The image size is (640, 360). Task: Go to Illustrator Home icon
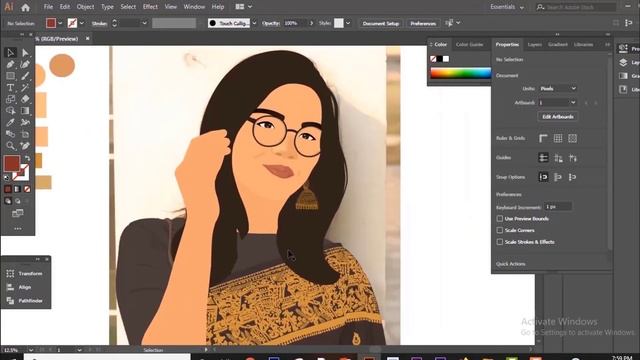[25, 7]
